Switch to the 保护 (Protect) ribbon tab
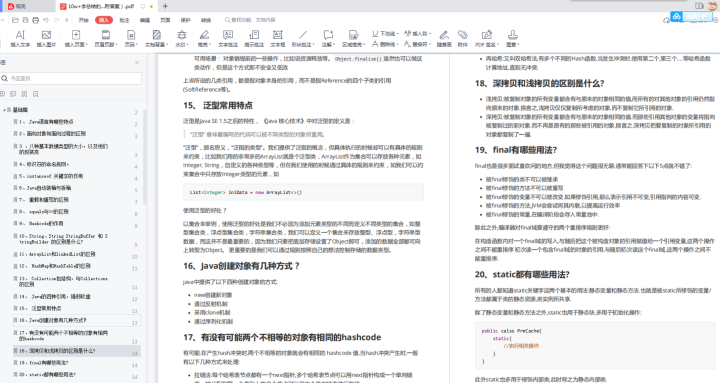 pyautogui.click(x=186, y=20)
